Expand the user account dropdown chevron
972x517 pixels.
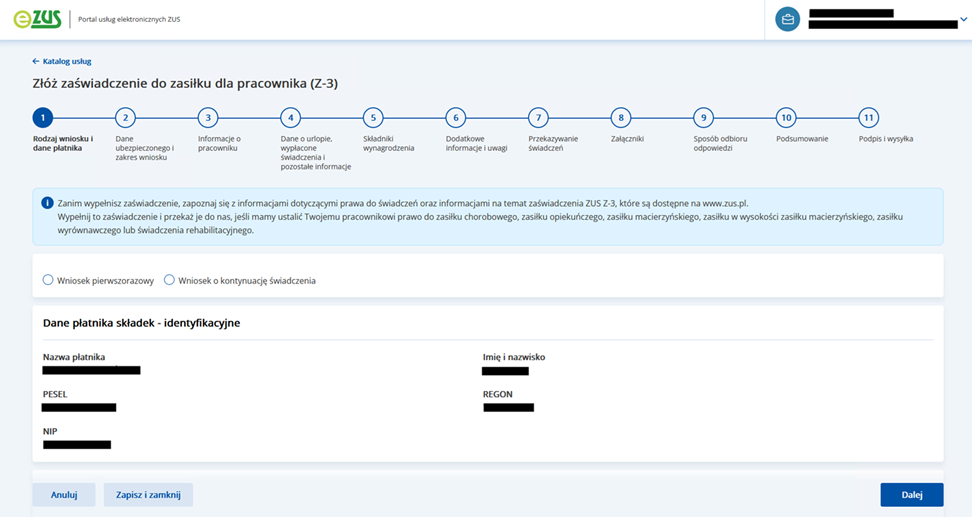(x=963, y=19)
